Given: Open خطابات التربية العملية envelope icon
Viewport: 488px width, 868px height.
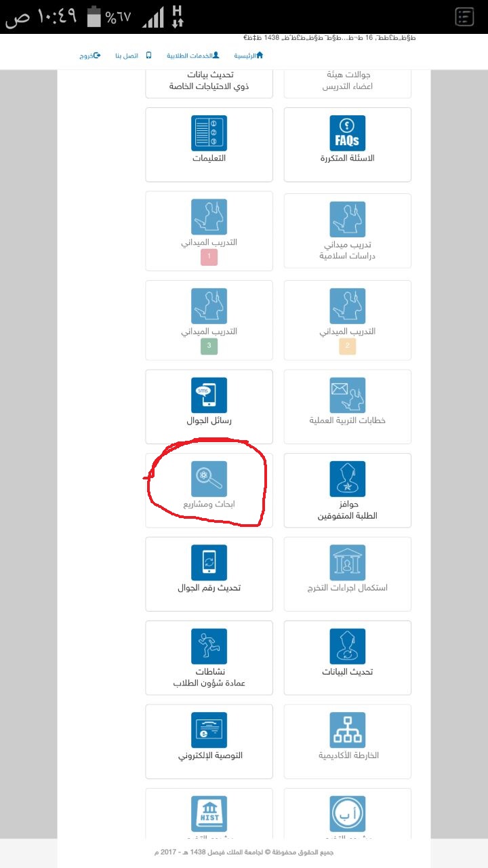Looking at the screenshot, I should click(x=347, y=395).
